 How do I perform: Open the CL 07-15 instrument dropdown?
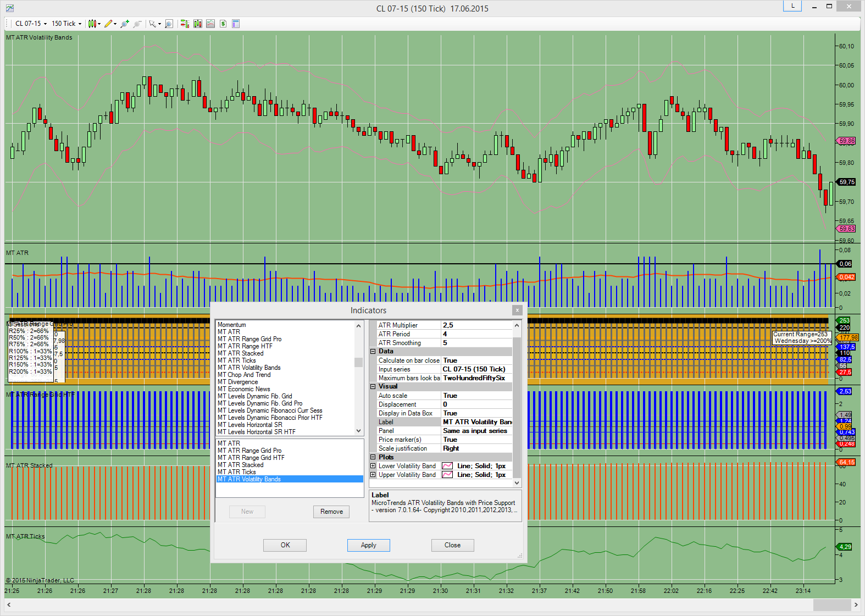(31, 24)
